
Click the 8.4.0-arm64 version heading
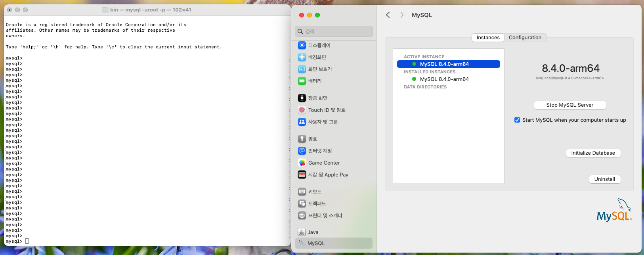coord(571,68)
